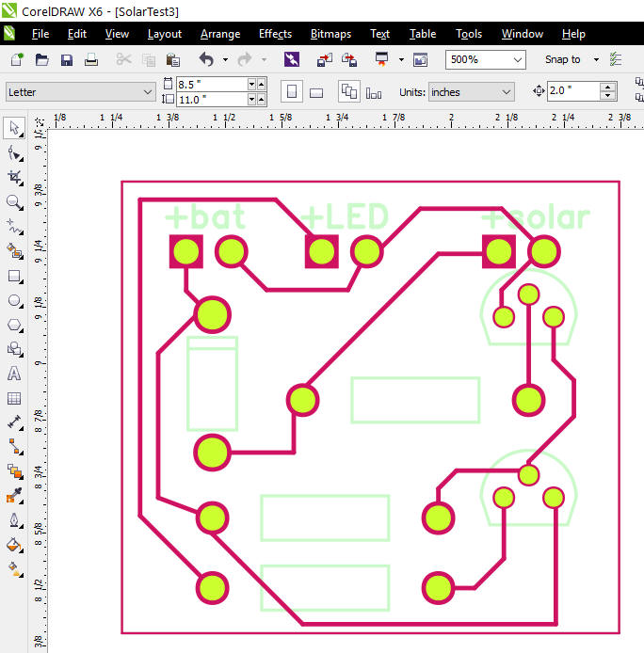The height and width of the screenshot is (653, 644).
Task: Expand the Letter page size dropdown
Action: pyautogui.click(x=148, y=92)
